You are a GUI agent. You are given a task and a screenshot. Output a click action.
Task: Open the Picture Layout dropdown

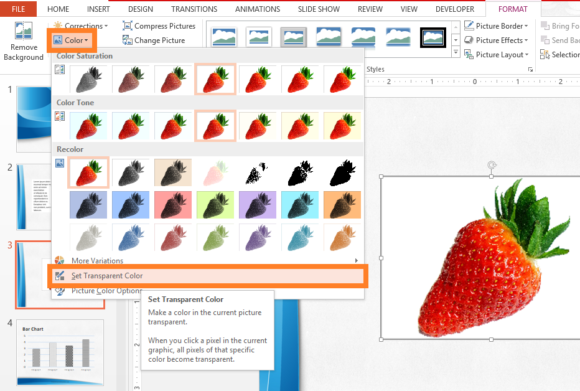tap(496, 54)
